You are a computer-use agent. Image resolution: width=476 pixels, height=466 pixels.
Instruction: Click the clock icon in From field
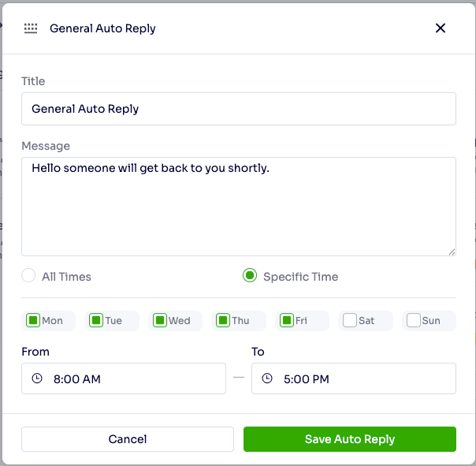[37, 378]
